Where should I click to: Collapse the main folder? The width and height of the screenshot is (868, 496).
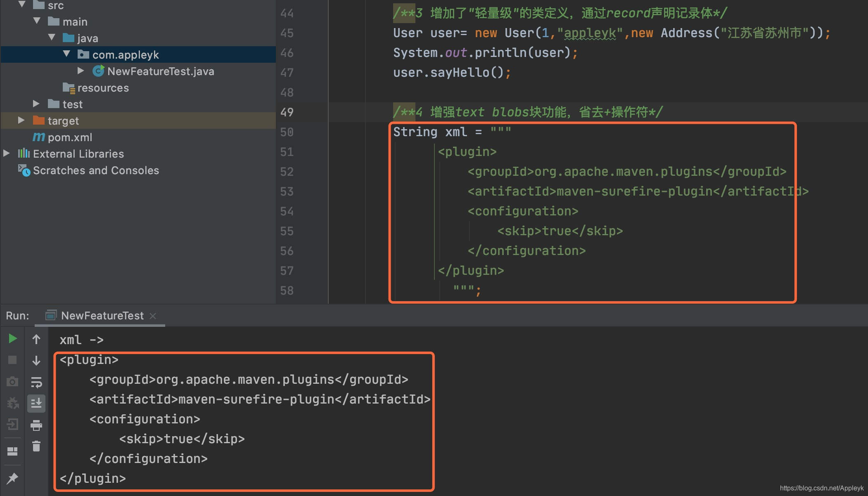point(37,21)
